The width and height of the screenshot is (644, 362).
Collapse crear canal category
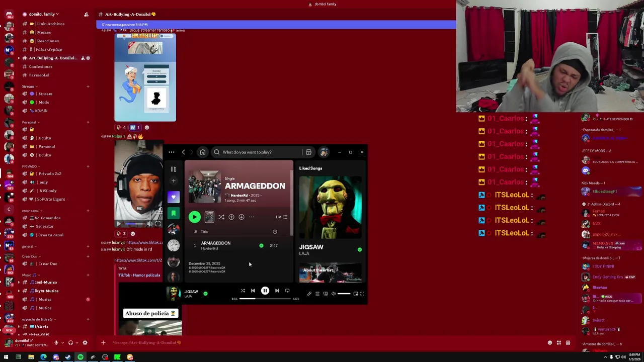click(x=32, y=211)
